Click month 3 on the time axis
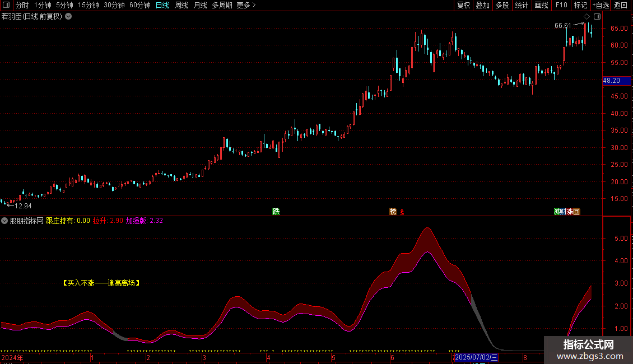Viewport: 633px width, 364px height. [204, 357]
